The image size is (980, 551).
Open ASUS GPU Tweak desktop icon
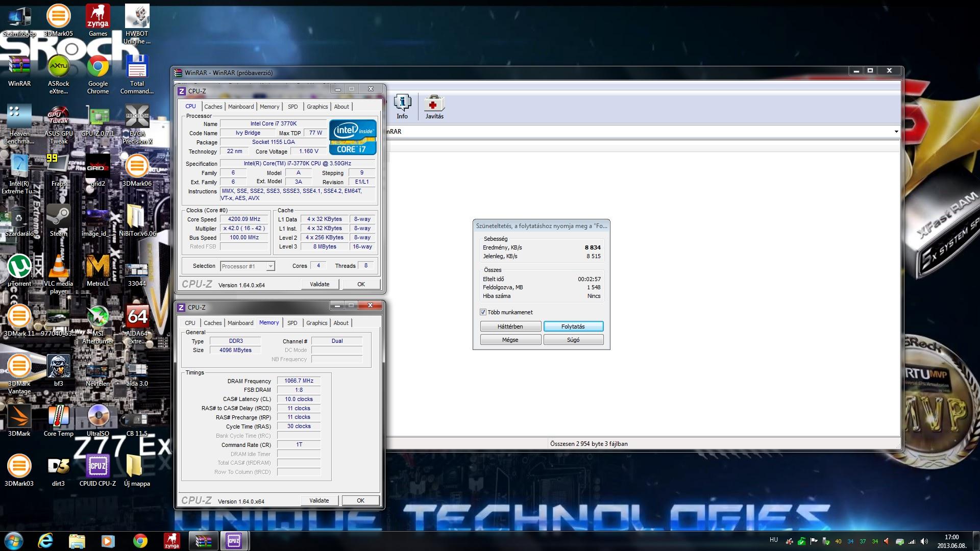pos(58,124)
